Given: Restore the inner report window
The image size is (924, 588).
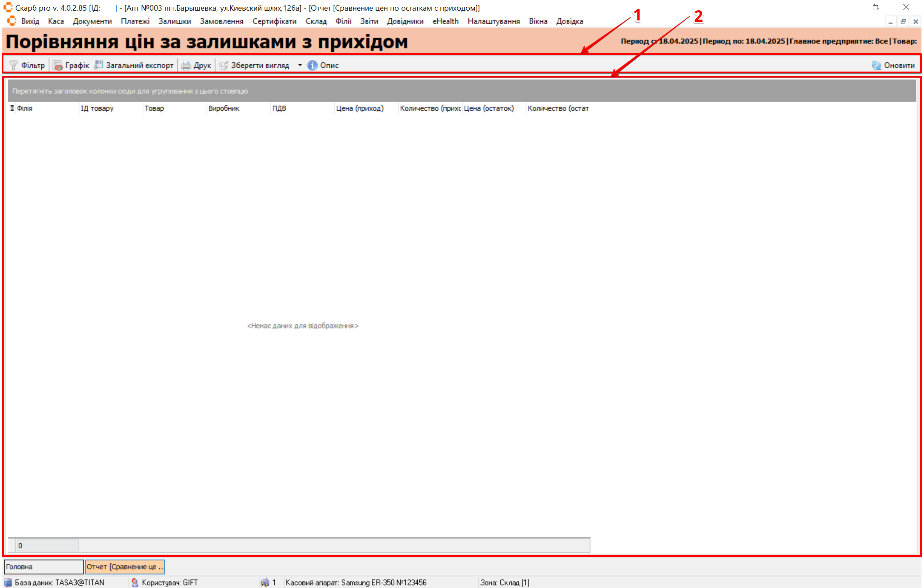Looking at the screenshot, I should [x=903, y=21].
